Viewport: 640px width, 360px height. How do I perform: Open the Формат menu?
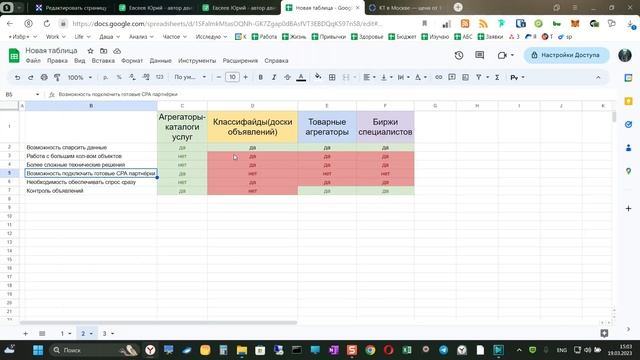[132, 60]
